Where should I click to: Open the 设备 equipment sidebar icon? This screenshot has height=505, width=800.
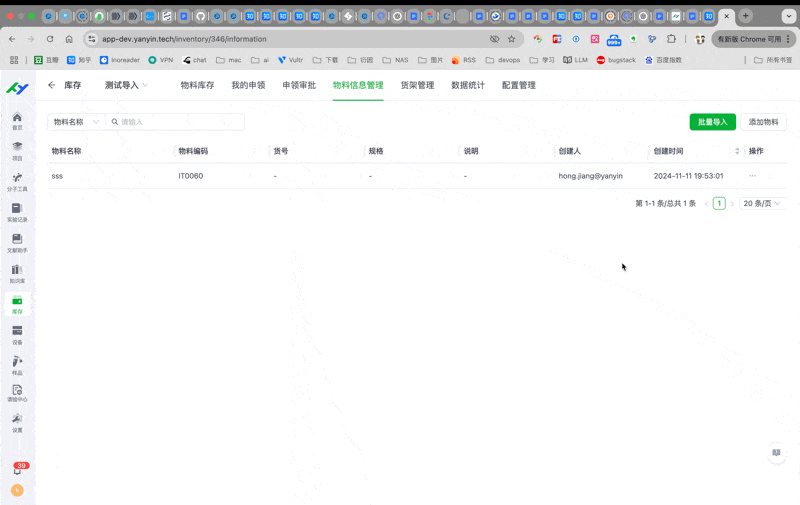click(x=17, y=335)
